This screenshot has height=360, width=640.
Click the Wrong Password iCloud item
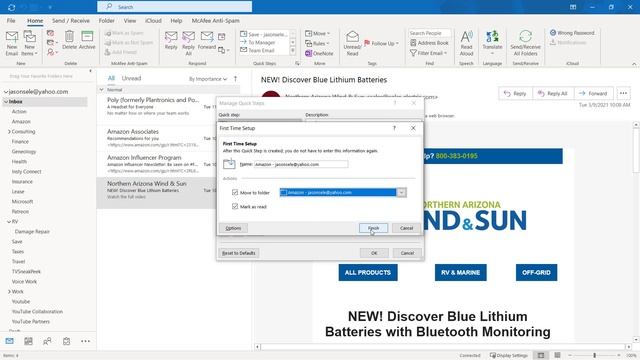pyautogui.click(x=572, y=33)
